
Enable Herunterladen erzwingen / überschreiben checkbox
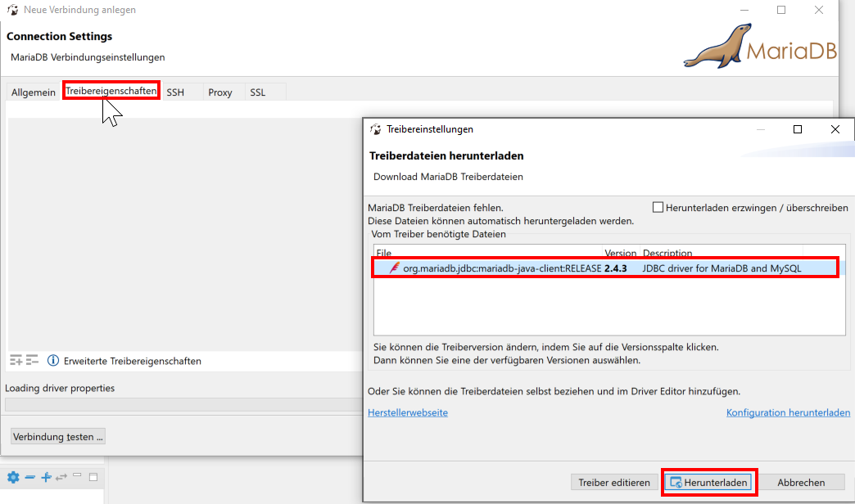click(658, 208)
